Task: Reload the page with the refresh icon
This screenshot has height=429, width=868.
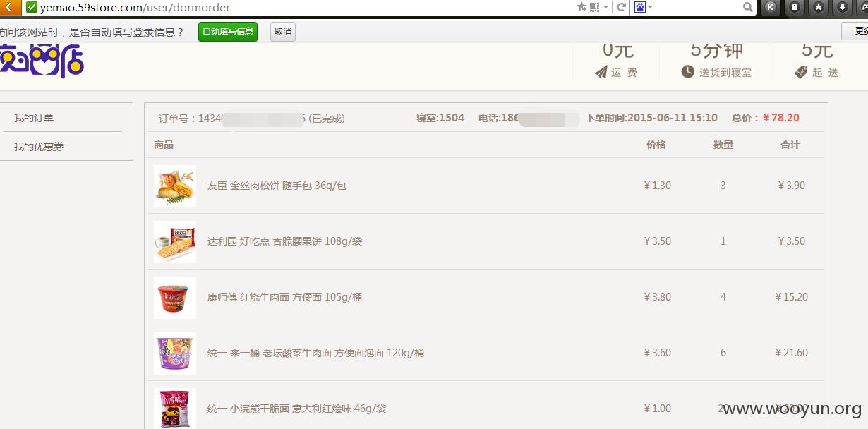Action: coord(621,7)
